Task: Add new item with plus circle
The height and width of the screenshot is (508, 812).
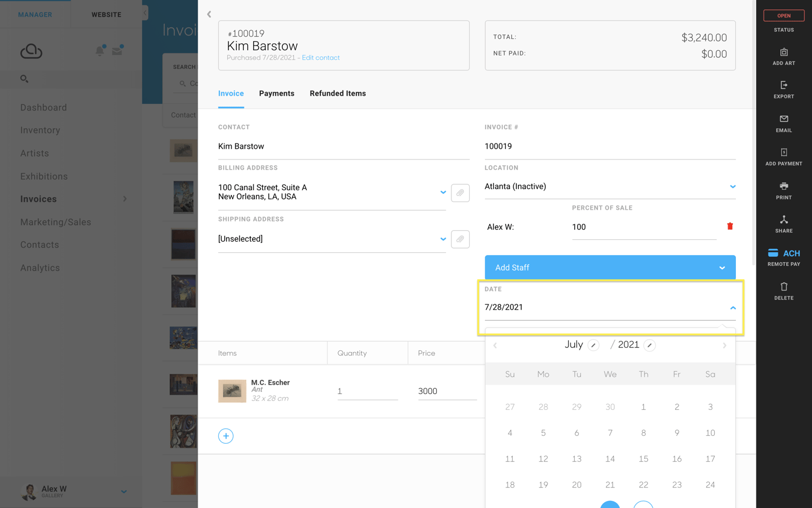Action: (x=225, y=436)
